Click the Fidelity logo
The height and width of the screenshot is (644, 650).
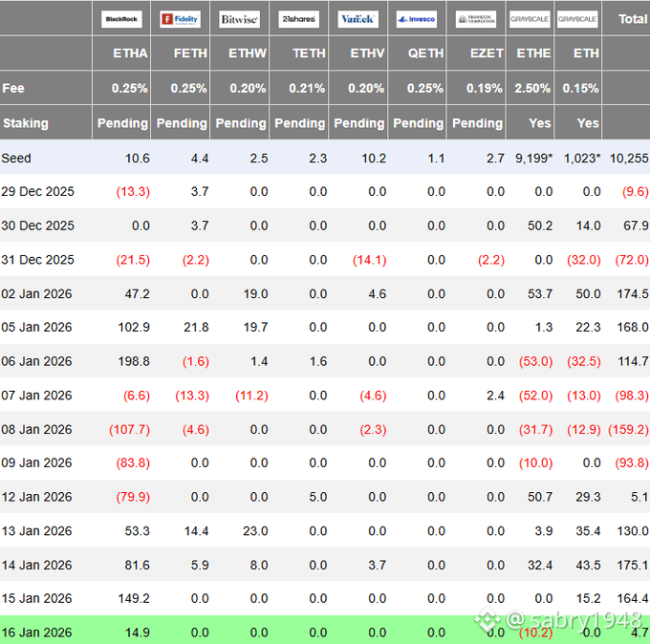tap(181, 18)
